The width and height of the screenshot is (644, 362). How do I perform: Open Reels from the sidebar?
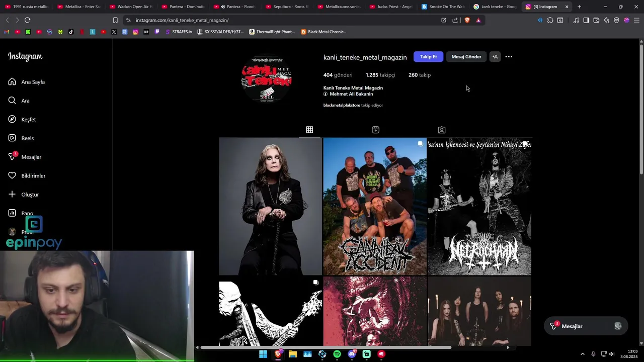21,138
